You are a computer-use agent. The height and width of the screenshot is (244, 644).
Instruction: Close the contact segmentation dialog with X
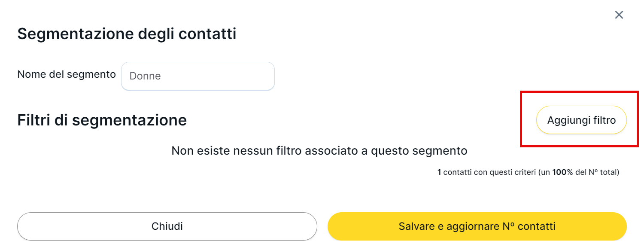coord(619,15)
